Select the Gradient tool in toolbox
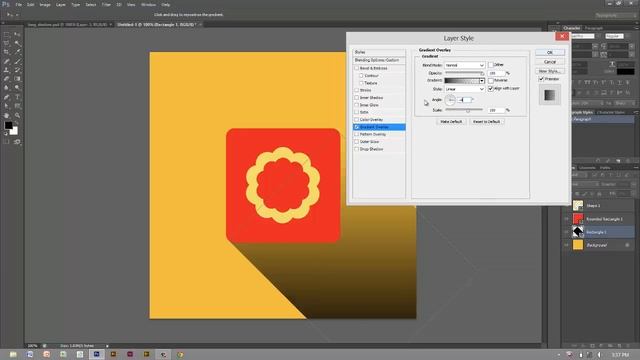This screenshot has width=640, height=360. [x=17, y=79]
